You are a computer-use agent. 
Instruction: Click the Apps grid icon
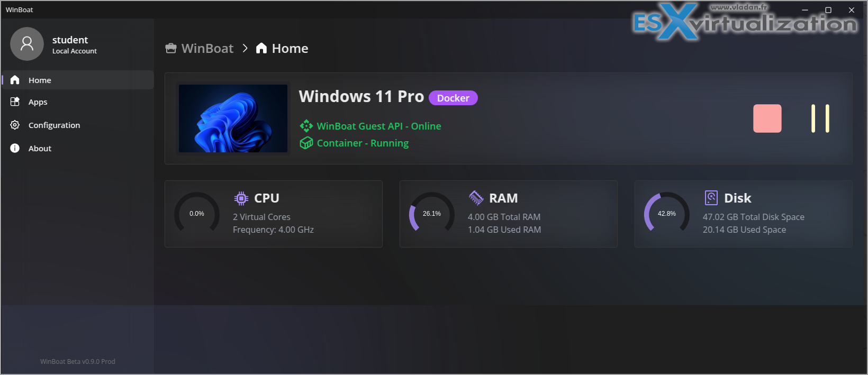pyautogui.click(x=15, y=102)
